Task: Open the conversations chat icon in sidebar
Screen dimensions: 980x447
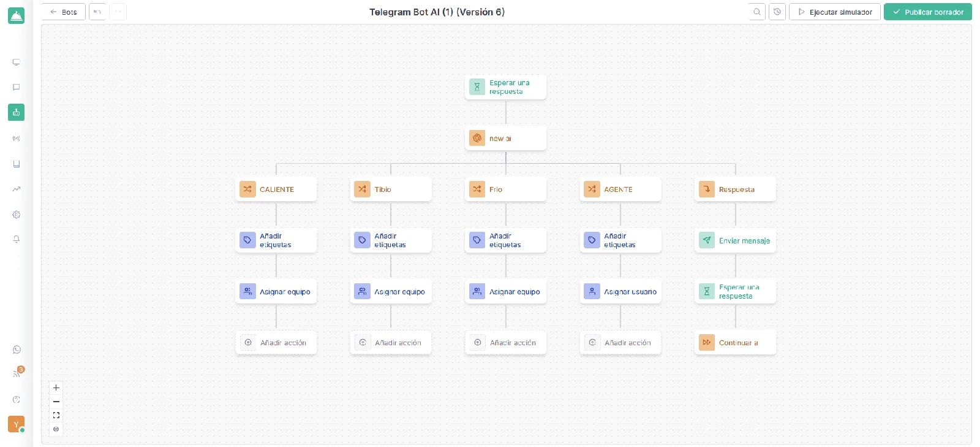Action: point(17,87)
